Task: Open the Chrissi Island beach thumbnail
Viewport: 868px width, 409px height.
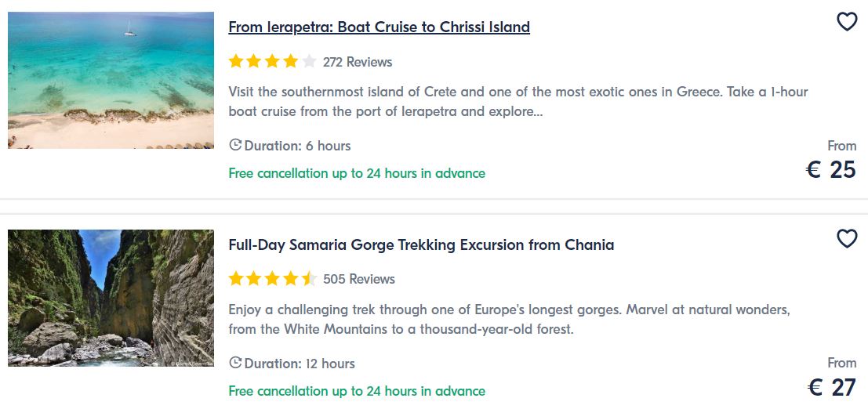Action: click(x=111, y=80)
